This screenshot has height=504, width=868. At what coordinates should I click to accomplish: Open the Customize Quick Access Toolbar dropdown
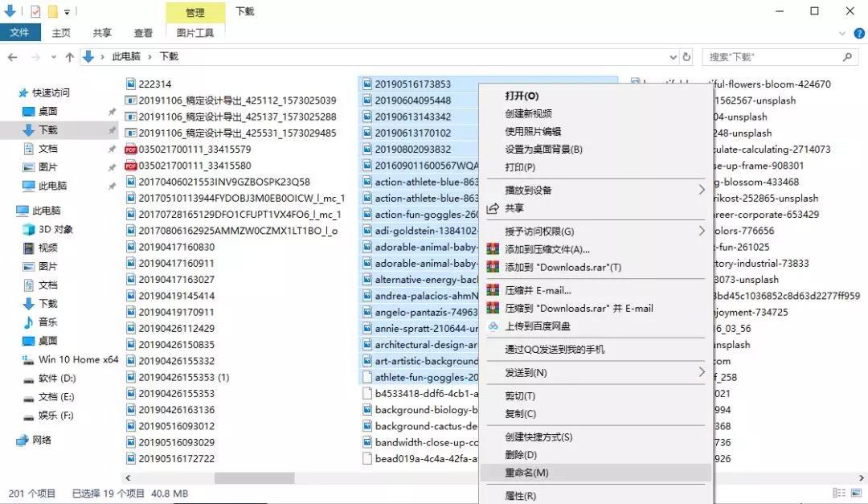pos(68,11)
